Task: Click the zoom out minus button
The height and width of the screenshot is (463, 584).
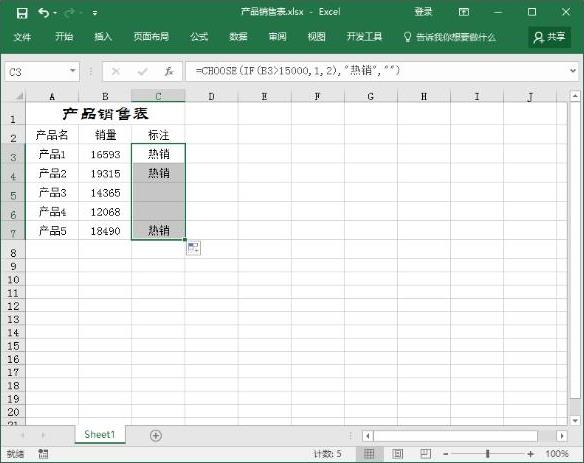Action: click(446, 454)
